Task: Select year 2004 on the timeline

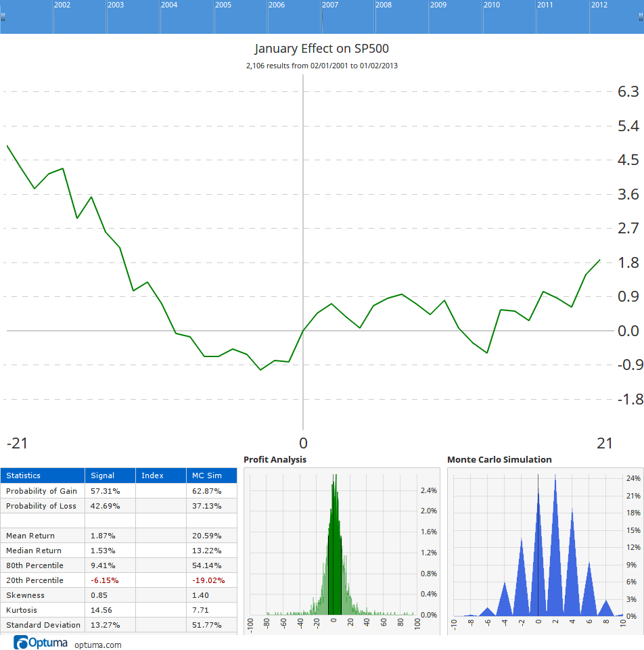Action: (169, 5)
